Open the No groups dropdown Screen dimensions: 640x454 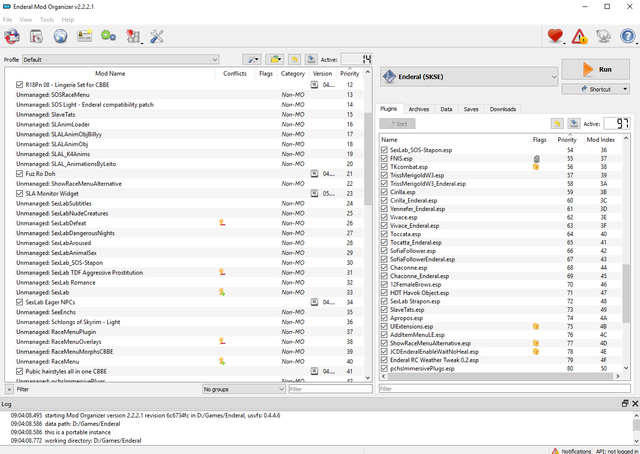pos(243,388)
